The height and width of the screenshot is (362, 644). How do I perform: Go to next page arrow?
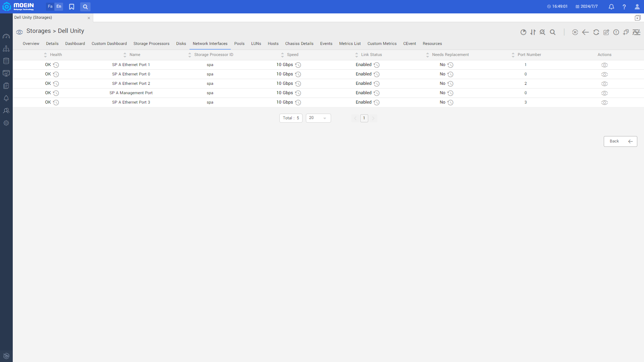pyautogui.click(x=373, y=118)
